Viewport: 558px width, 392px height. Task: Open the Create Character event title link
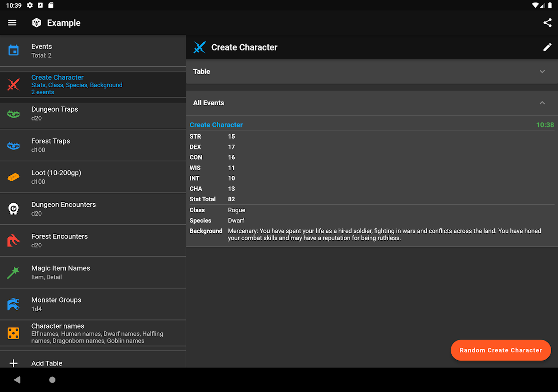coord(216,125)
